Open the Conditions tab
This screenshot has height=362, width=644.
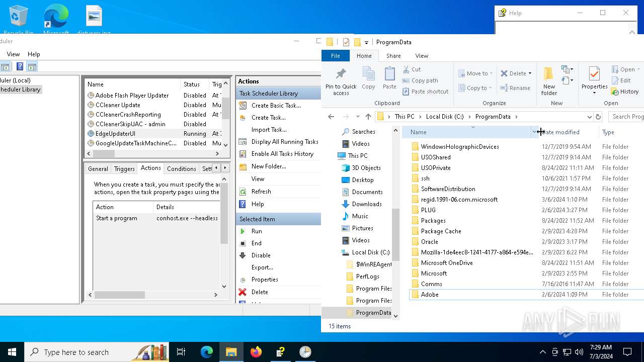click(x=182, y=169)
